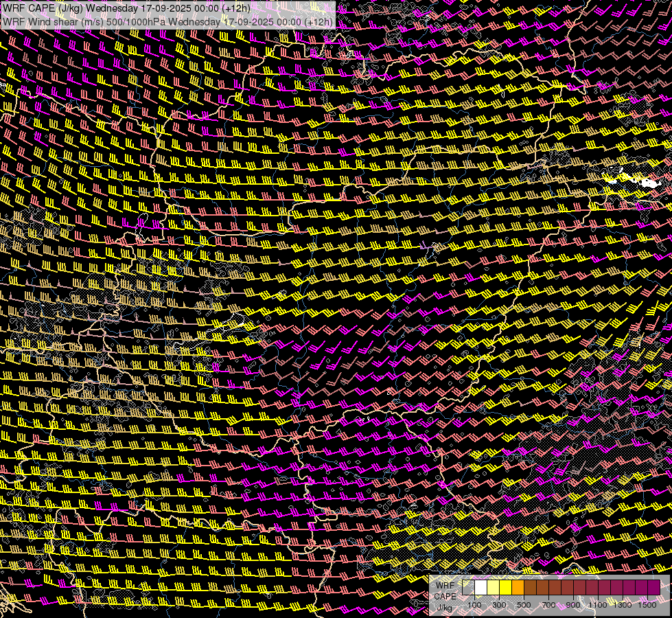The width and height of the screenshot is (672, 618).
Task: Click the 700 legend value
Action: click(x=548, y=605)
